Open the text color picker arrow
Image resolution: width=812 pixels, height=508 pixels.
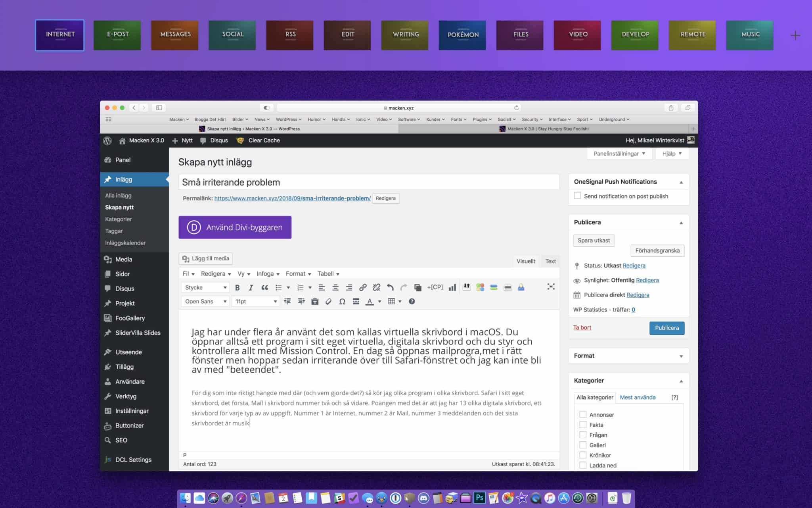[x=379, y=302]
